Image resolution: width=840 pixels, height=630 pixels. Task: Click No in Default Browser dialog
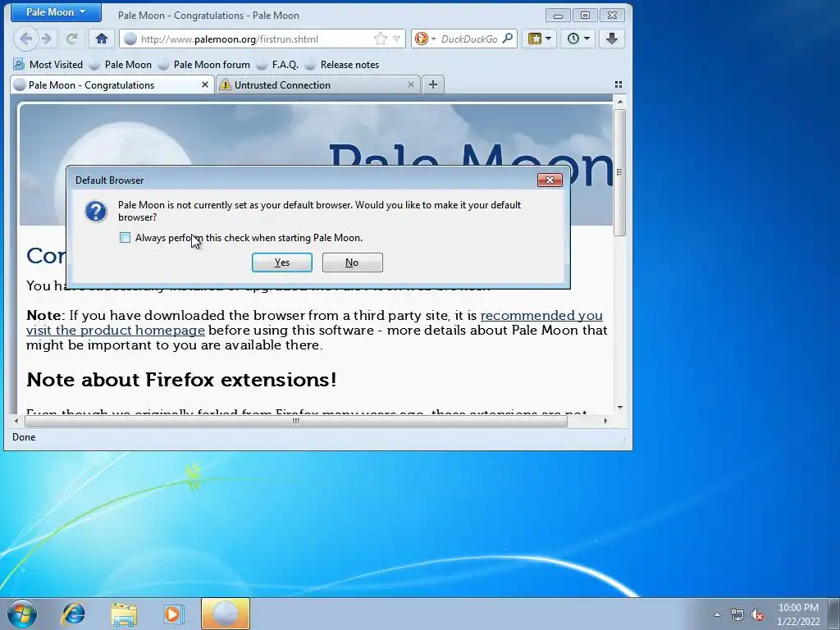[x=353, y=262]
